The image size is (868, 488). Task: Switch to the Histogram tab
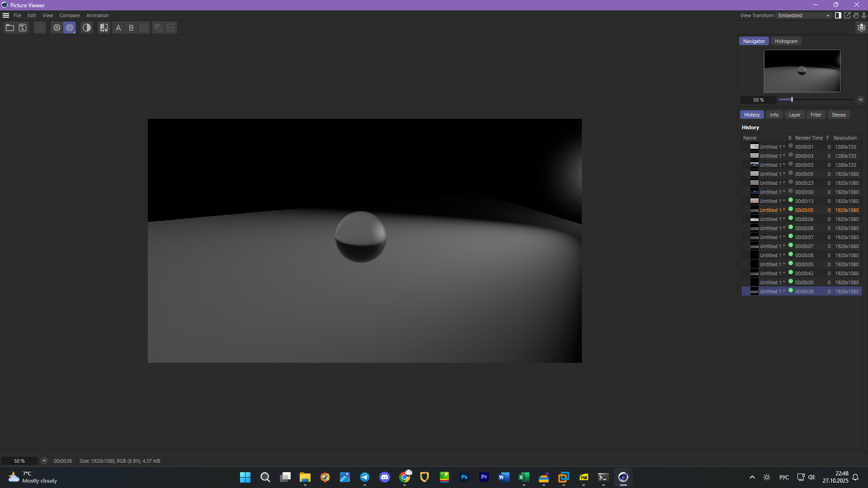(786, 41)
